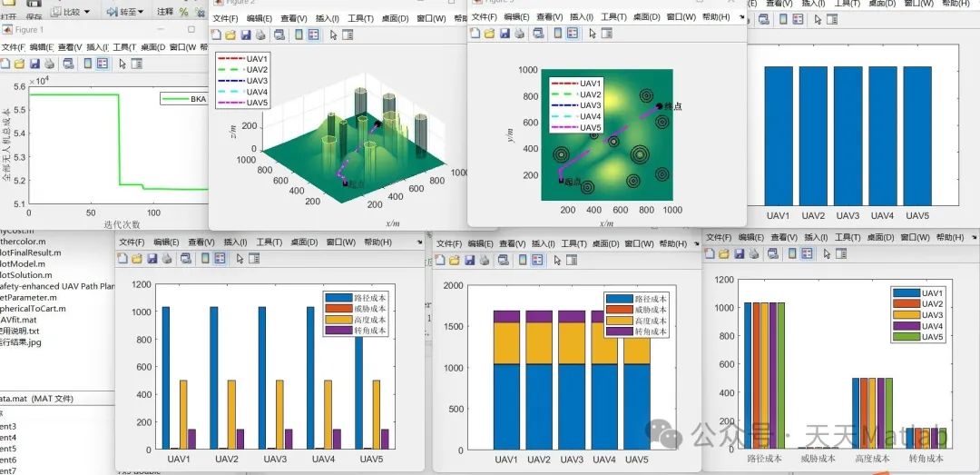The height and width of the screenshot is (475, 980).
Task: Click 转角成本 legend entry in grouped-bar UAV figure
Action: (357, 331)
